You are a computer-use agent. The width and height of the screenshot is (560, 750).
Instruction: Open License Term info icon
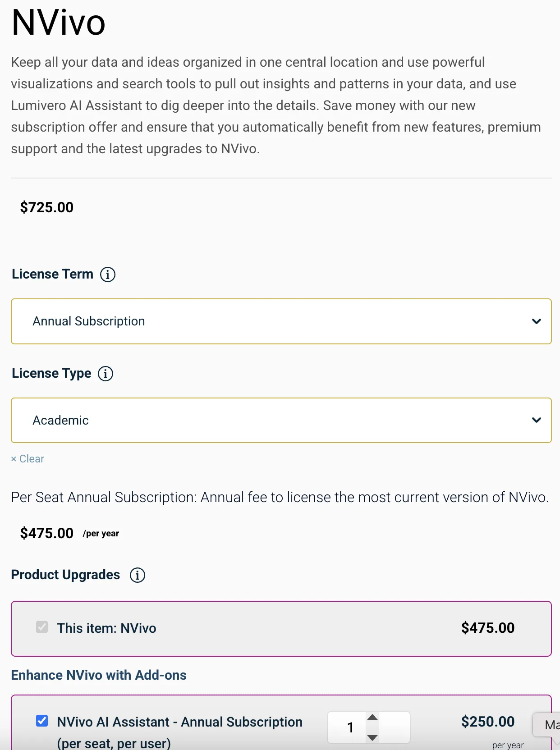108,274
